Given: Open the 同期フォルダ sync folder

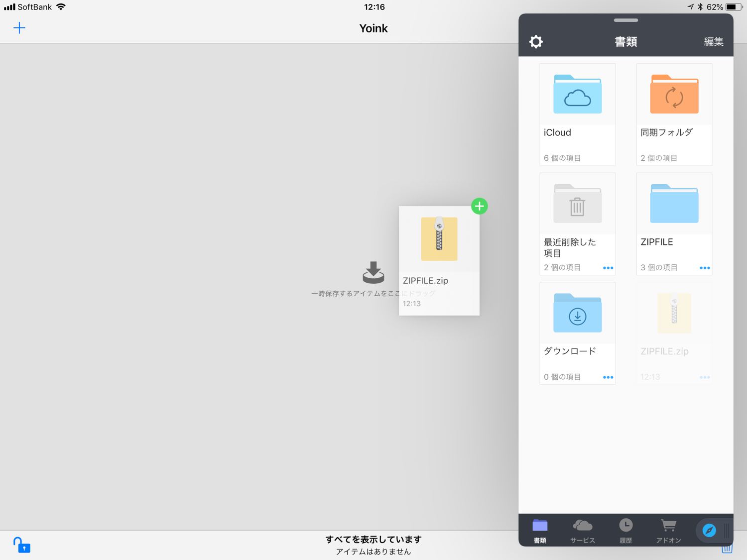Looking at the screenshot, I should tap(674, 114).
